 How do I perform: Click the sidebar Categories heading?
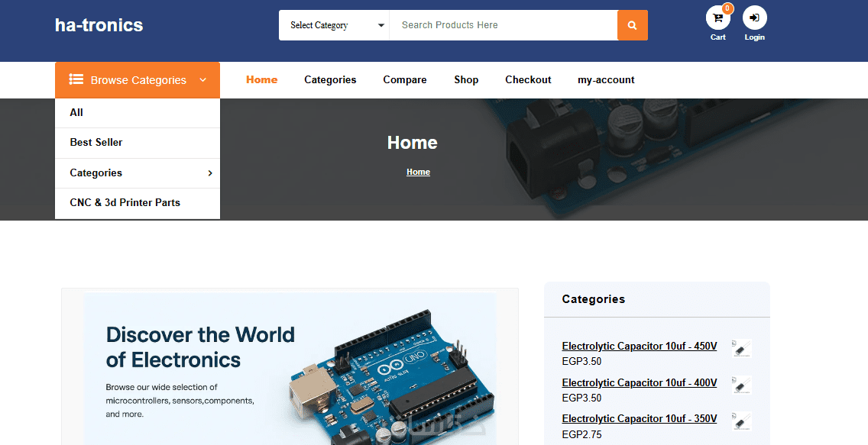[x=594, y=299]
